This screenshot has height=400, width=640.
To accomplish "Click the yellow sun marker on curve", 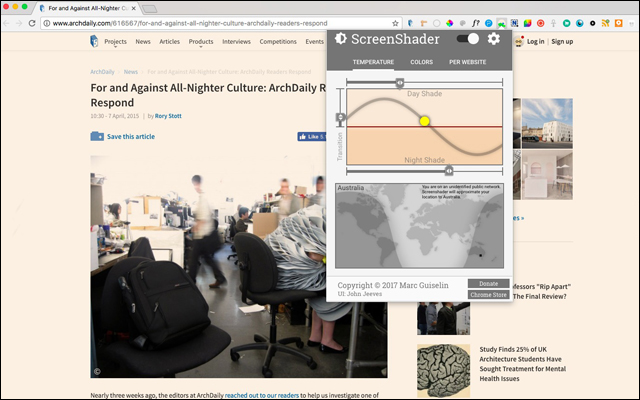I will click(424, 121).
